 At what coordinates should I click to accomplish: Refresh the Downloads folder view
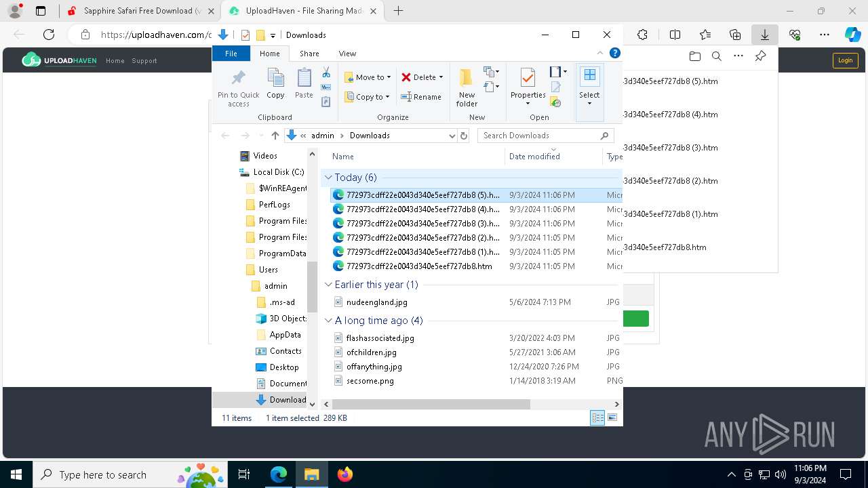tap(464, 136)
